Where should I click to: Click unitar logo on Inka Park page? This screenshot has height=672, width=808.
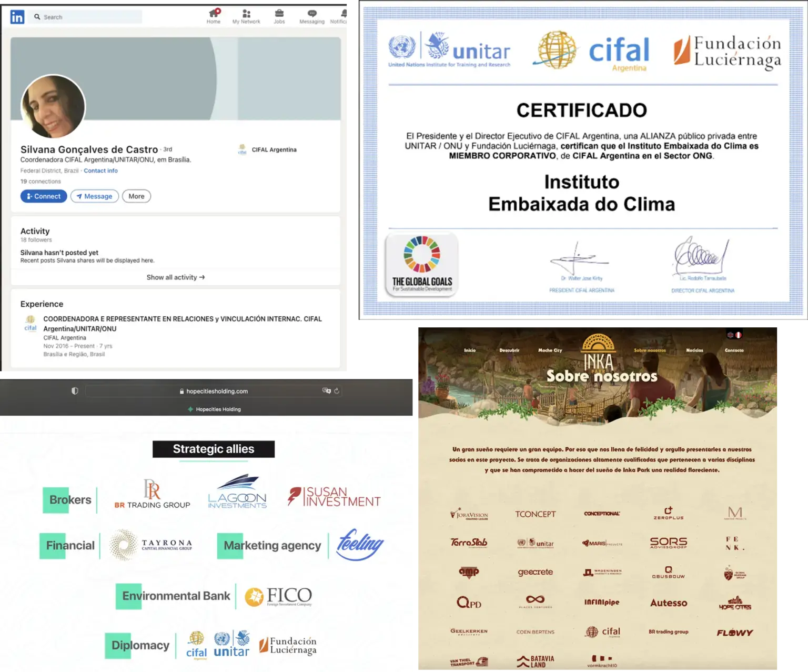535,543
